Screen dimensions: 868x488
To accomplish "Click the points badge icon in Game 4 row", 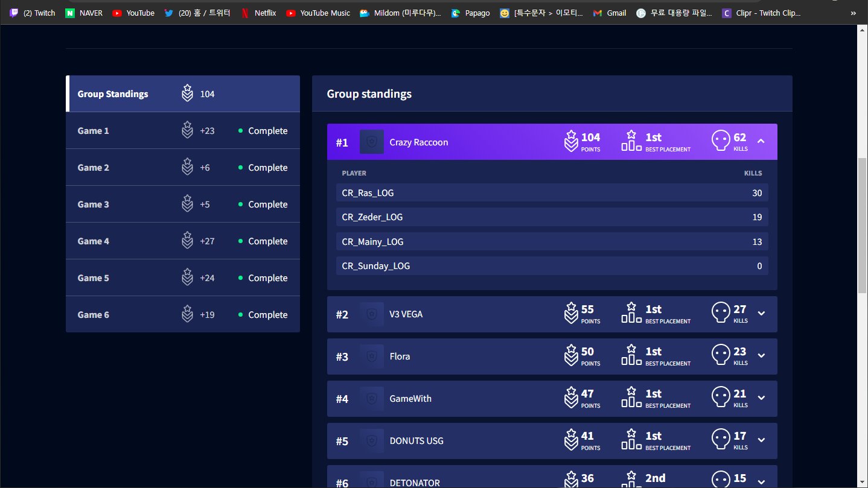I will 188,241.
